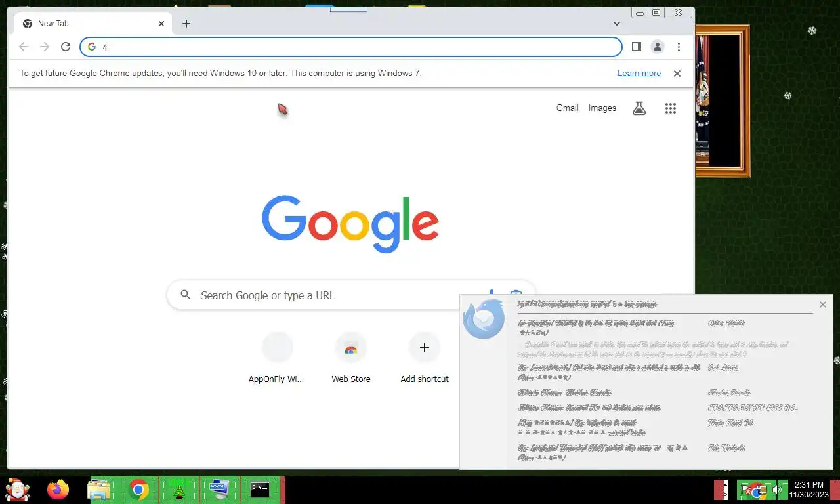
Task: Click the Thunderbird logo in notification
Action: tap(484, 319)
